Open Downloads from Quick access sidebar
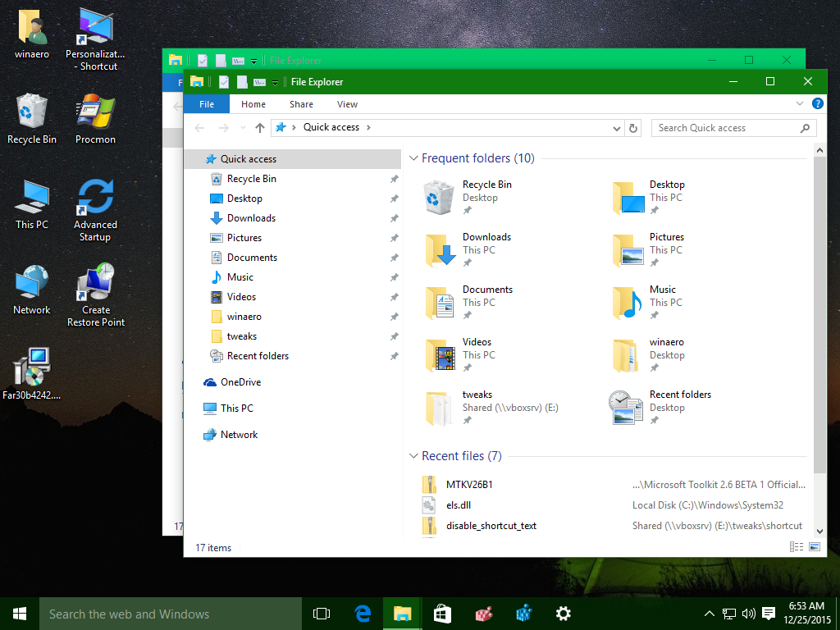This screenshot has width=840, height=630. click(250, 217)
